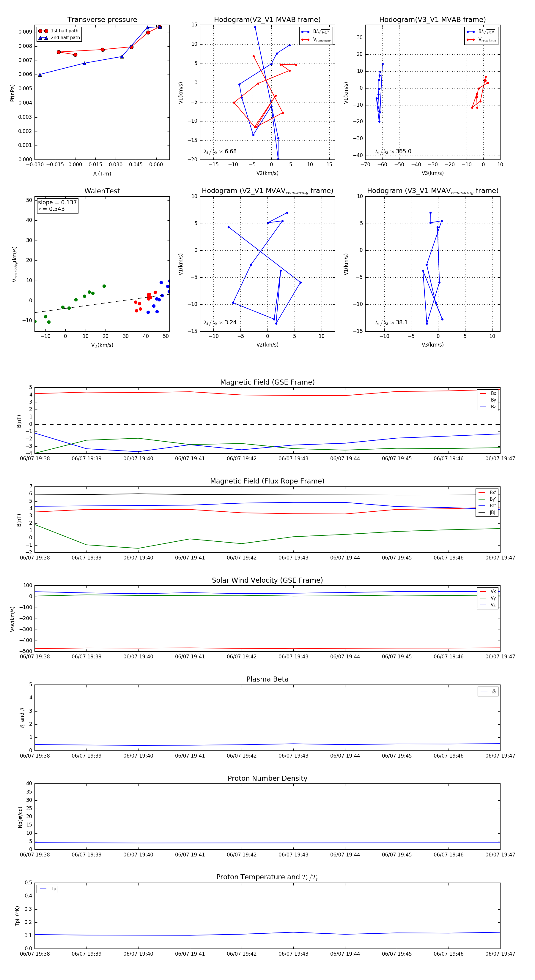Click the '|B|' entry in the Flux Rope legend
Image resolution: width=535 pixels, height=980 pixels.
tap(487, 513)
